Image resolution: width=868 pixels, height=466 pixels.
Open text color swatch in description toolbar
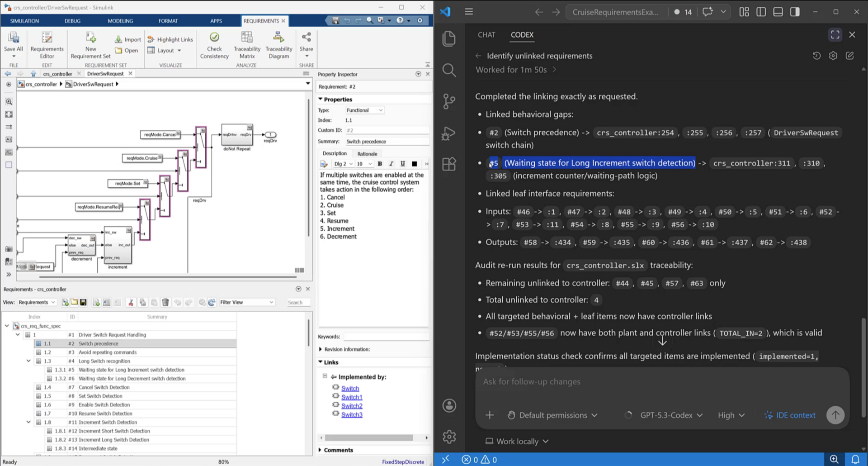coord(415,164)
